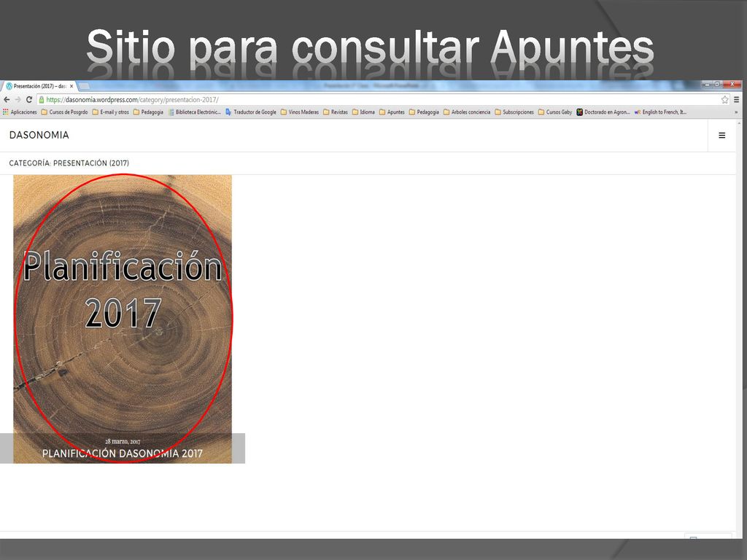Viewport: 747px width, 560px height.
Task: Select the Presentación (2017) tab
Action: (39, 86)
